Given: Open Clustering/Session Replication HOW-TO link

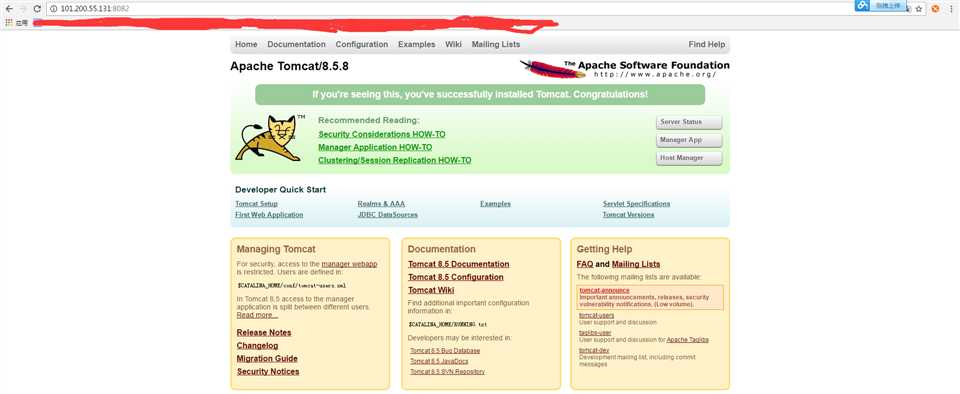Looking at the screenshot, I should coord(395,160).
